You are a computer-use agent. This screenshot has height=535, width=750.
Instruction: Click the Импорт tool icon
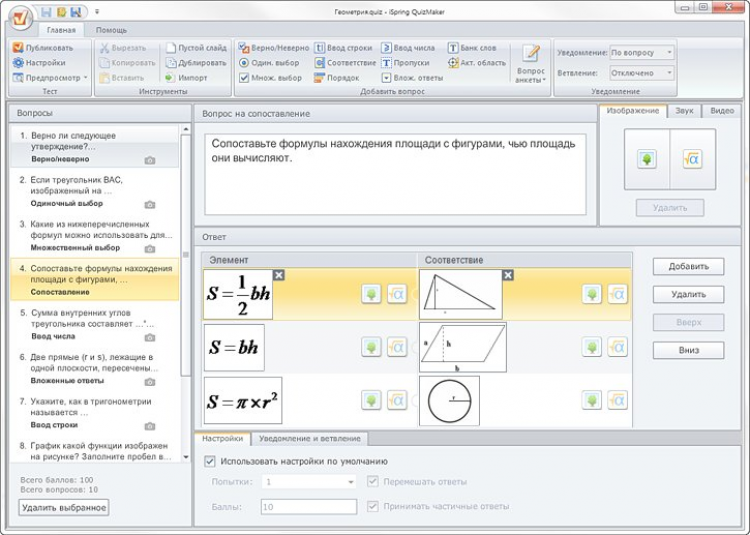[x=171, y=77]
